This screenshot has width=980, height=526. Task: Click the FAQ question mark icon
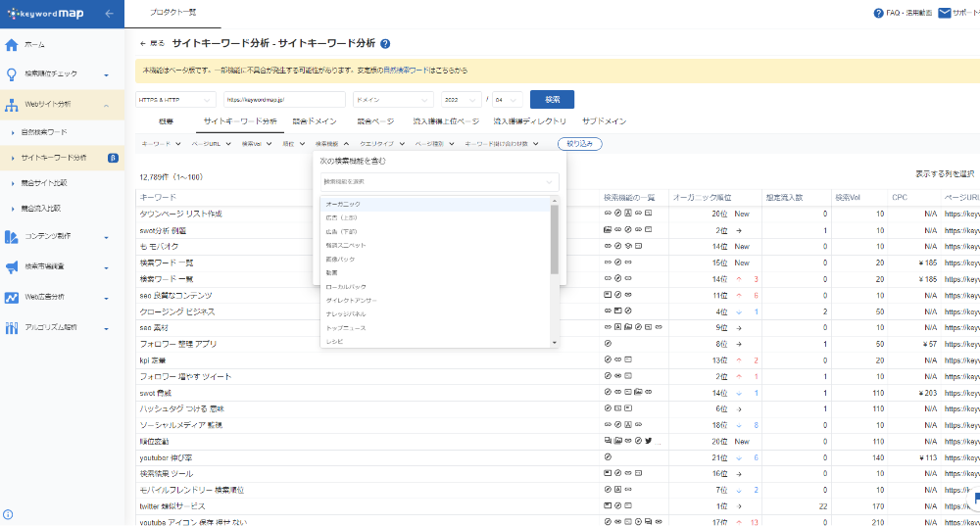pyautogui.click(x=878, y=13)
